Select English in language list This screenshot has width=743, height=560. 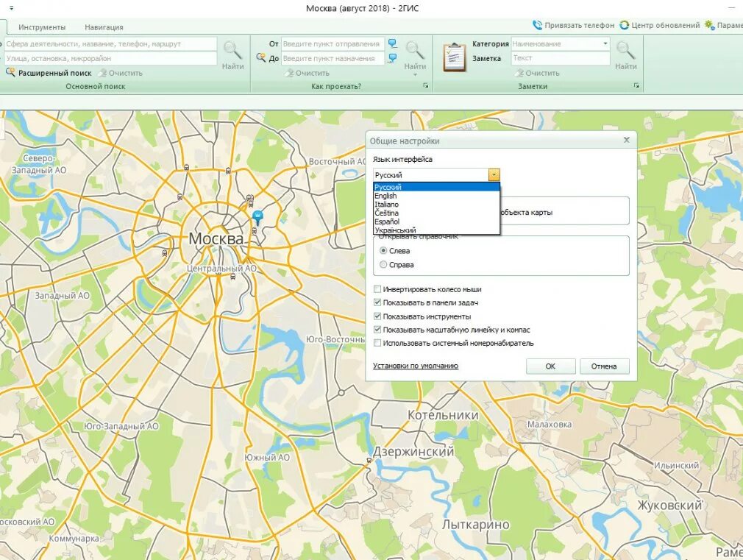pyautogui.click(x=436, y=195)
